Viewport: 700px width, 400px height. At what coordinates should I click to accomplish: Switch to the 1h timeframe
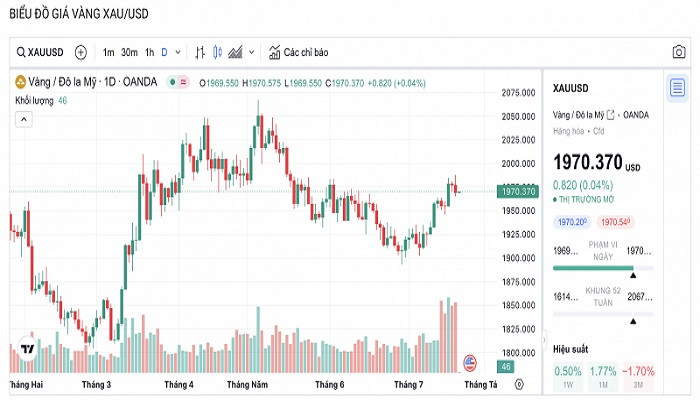(149, 52)
